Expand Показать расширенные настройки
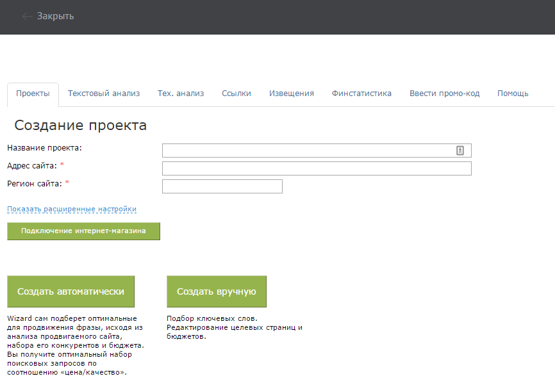The height and width of the screenshot is (392, 555). click(x=72, y=209)
